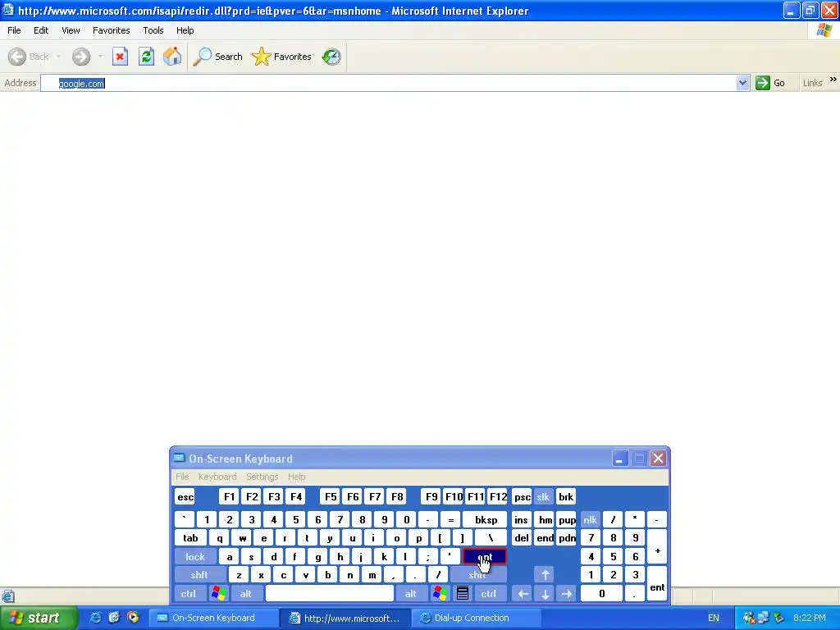
Task: Toggle the left shft key on keyboard
Action: pyautogui.click(x=199, y=575)
